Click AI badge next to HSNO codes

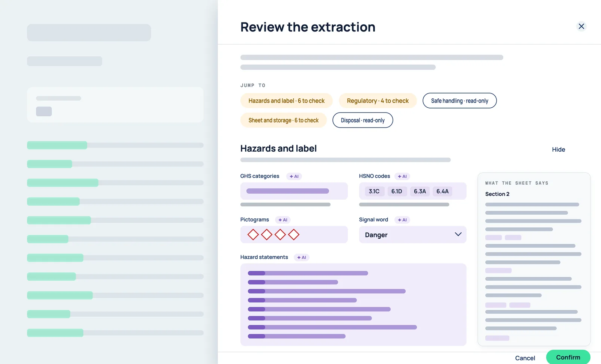[x=402, y=176]
